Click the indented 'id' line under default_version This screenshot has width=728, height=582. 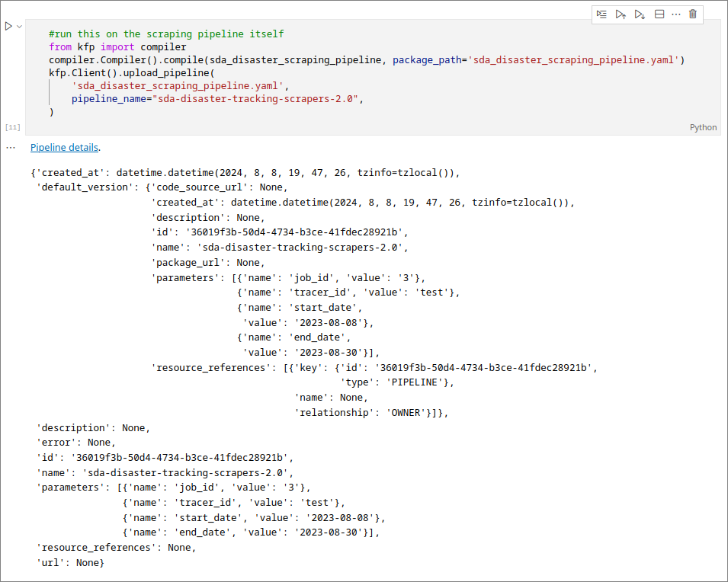(x=280, y=232)
